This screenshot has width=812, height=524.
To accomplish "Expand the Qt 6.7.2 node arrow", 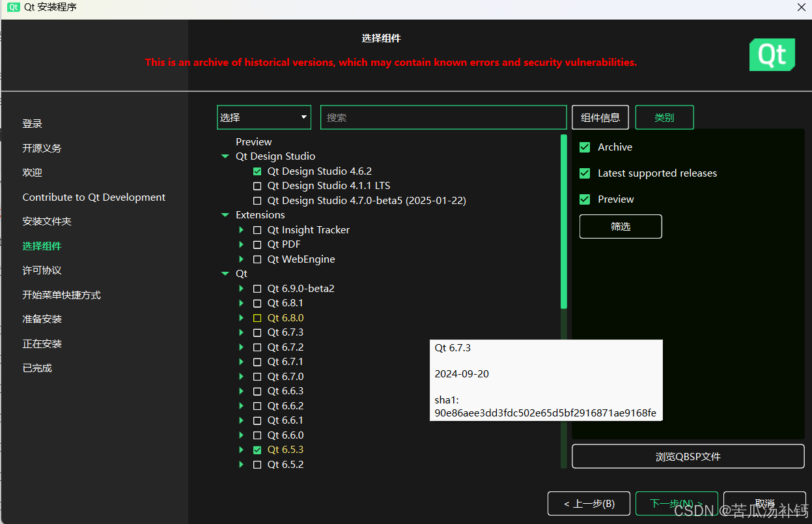I will pyautogui.click(x=242, y=347).
